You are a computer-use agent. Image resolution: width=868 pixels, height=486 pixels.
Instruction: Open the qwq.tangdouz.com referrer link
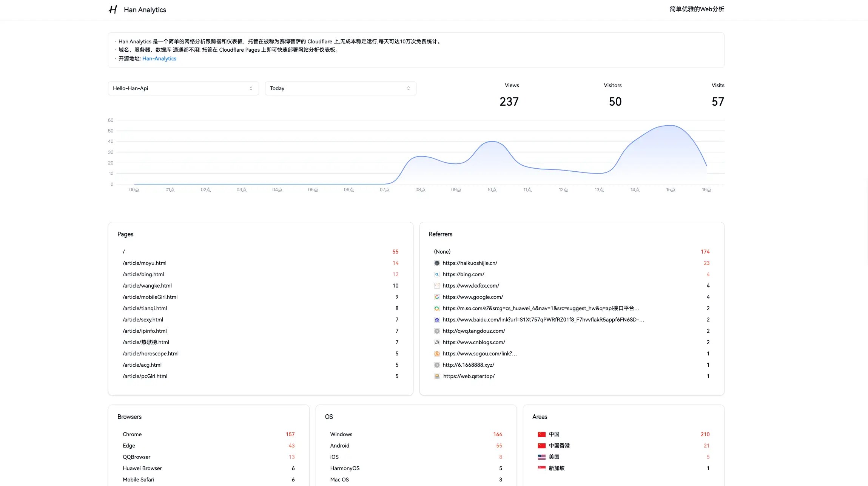pyautogui.click(x=474, y=331)
